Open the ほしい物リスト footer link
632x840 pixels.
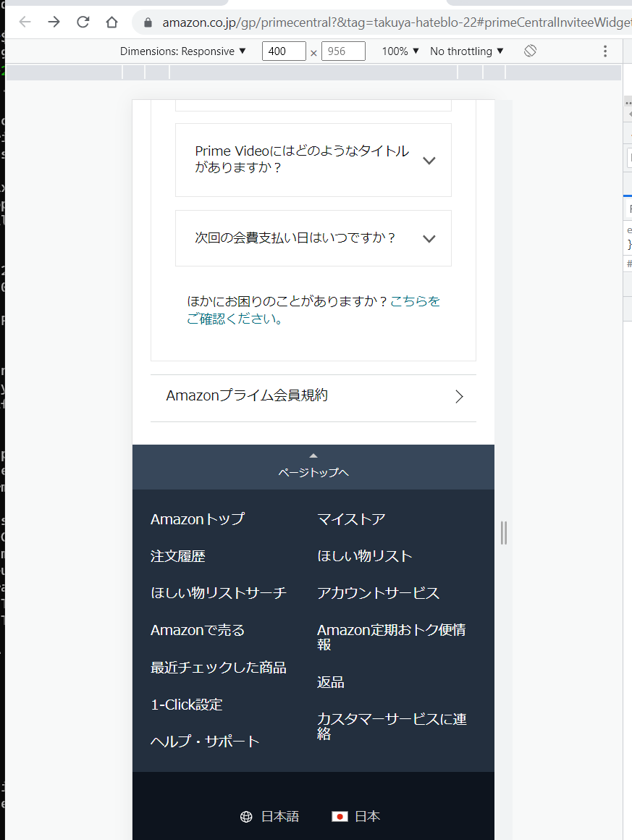coord(365,556)
